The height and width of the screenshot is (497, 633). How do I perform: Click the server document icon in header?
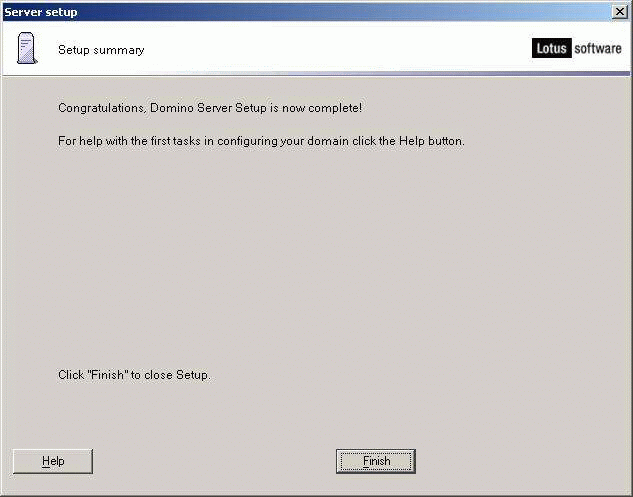(27, 48)
